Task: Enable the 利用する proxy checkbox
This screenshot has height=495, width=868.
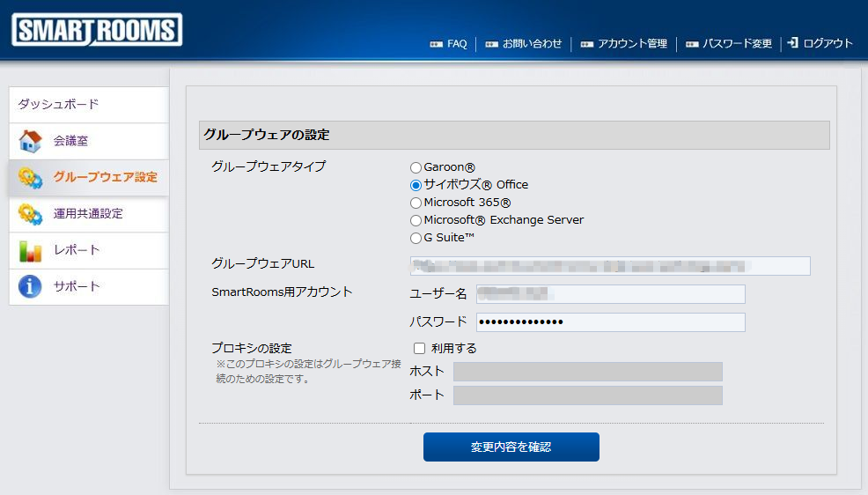Action: pos(420,348)
